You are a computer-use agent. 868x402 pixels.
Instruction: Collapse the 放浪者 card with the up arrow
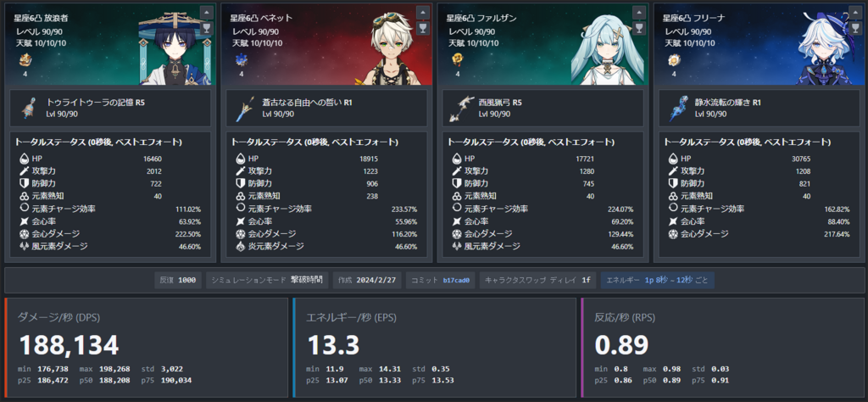click(207, 12)
